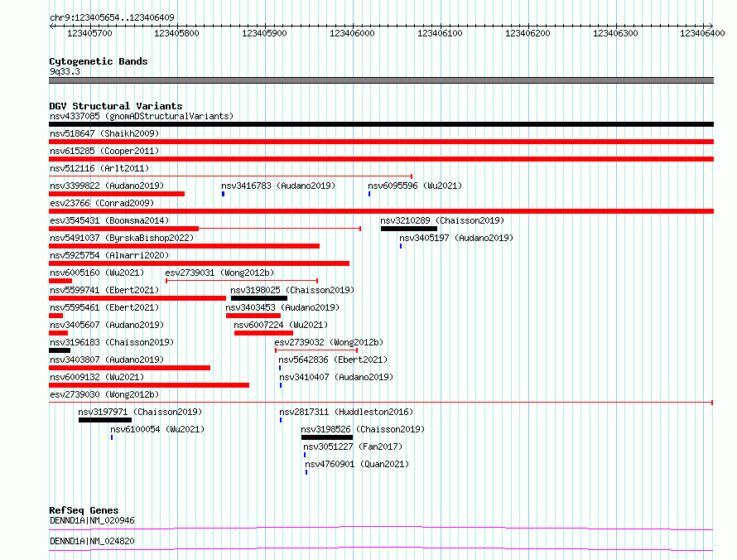This screenshot has width=737, height=560.
Task: Open nsv6009132 (Wu2021) label
Action: [x=97, y=377]
